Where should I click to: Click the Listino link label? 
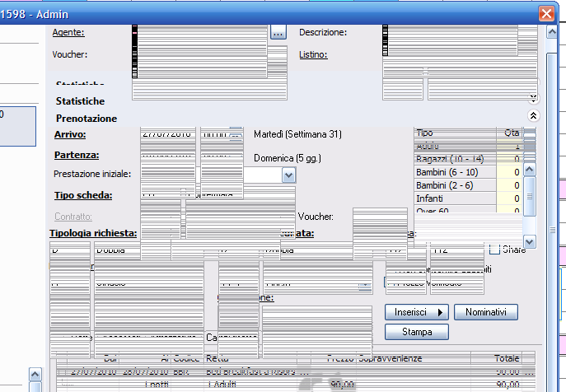tap(313, 55)
